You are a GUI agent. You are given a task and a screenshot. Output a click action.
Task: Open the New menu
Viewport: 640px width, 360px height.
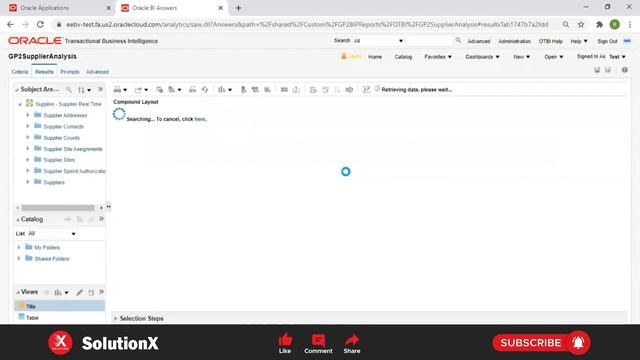tap(522, 57)
